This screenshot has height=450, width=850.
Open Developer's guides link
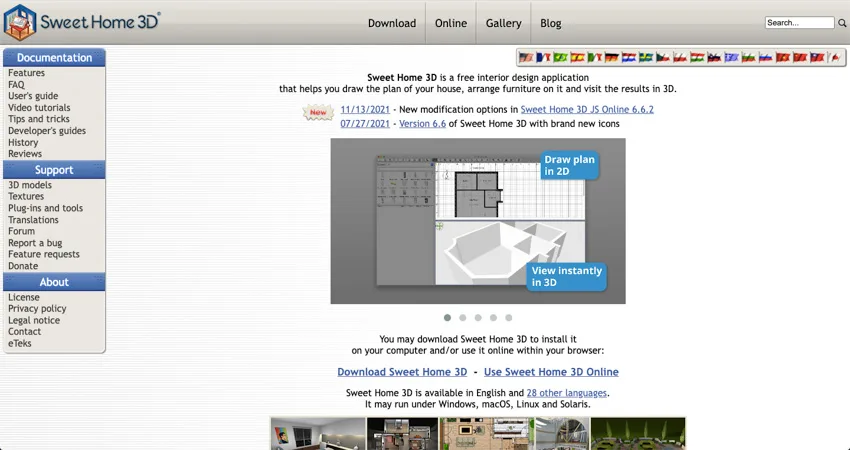[47, 131]
